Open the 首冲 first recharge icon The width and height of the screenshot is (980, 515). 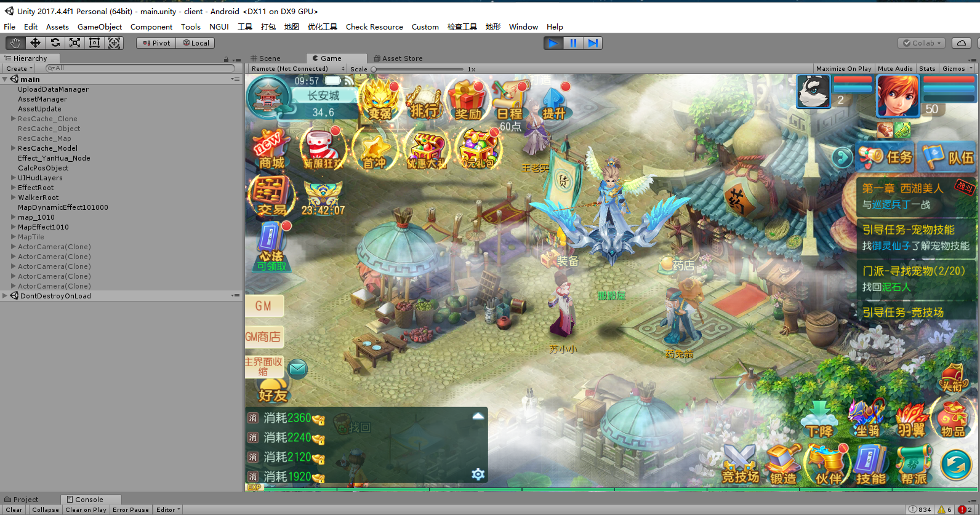tap(374, 151)
